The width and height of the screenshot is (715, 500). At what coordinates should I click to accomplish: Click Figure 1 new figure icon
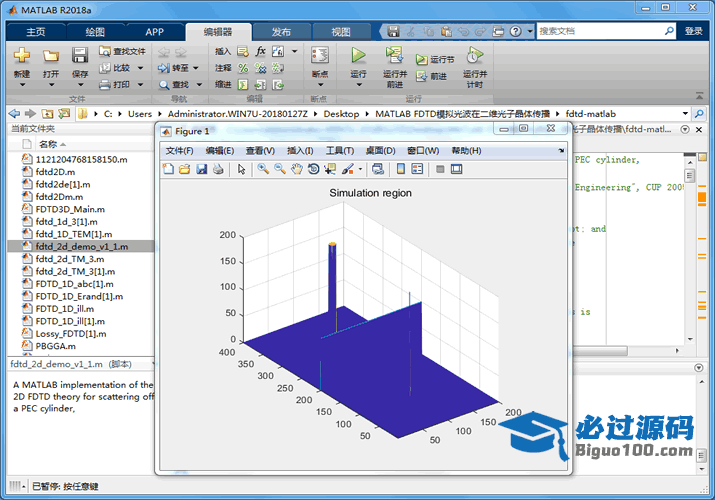click(168, 169)
